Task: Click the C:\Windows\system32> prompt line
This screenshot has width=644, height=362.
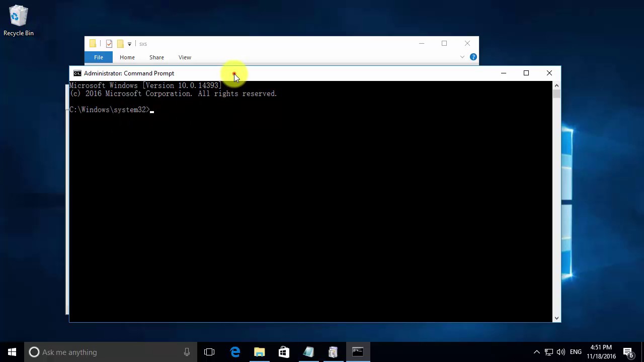Action: coord(110,110)
